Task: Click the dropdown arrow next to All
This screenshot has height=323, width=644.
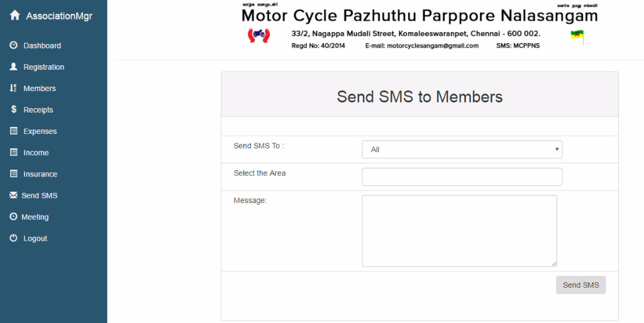Action: pos(557,150)
